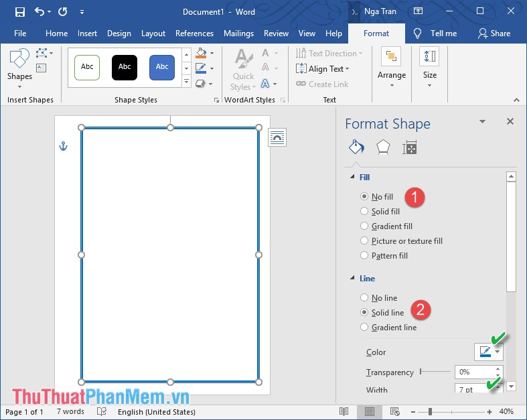The width and height of the screenshot is (527, 420).
Task: Open the Arrange menu
Action: click(392, 68)
